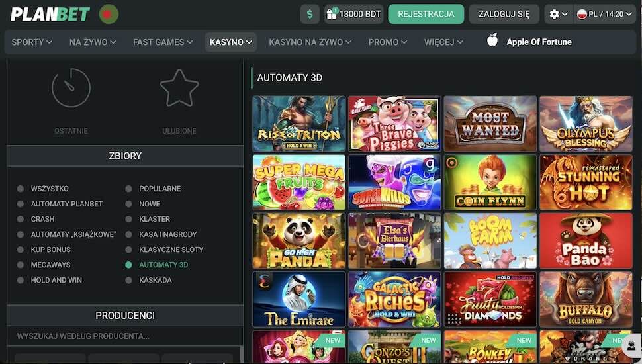Open the PL language and time dropdown
The width and height of the screenshot is (642, 364).
[x=604, y=14]
